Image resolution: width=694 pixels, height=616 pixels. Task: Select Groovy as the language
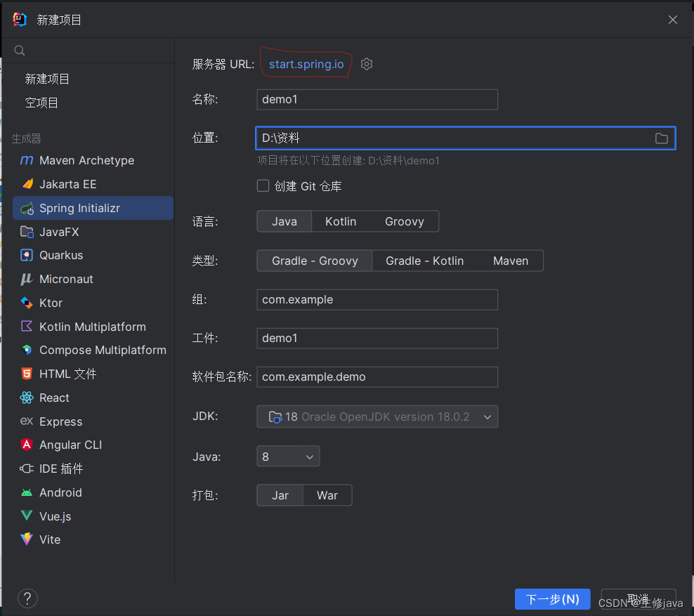tap(405, 221)
